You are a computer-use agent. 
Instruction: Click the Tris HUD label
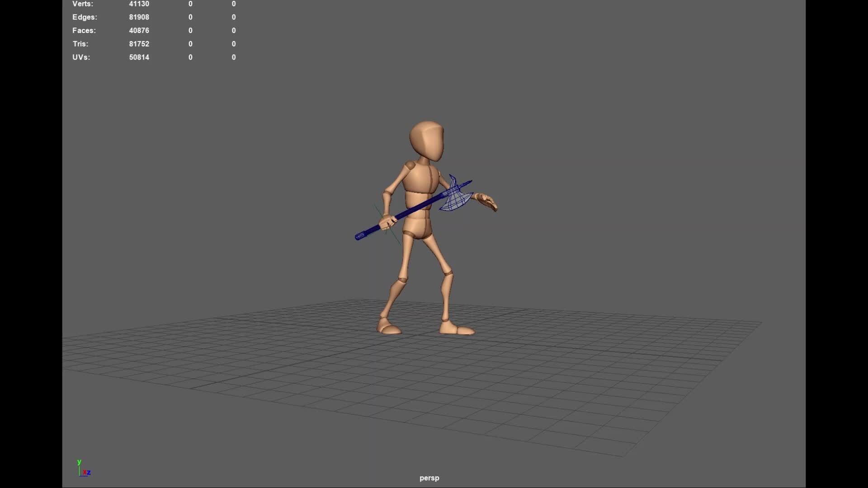(x=80, y=44)
